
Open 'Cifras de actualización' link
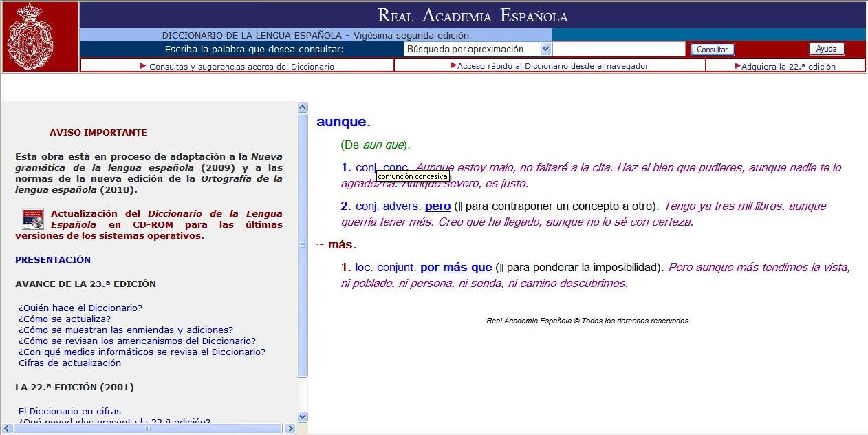click(69, 363)
